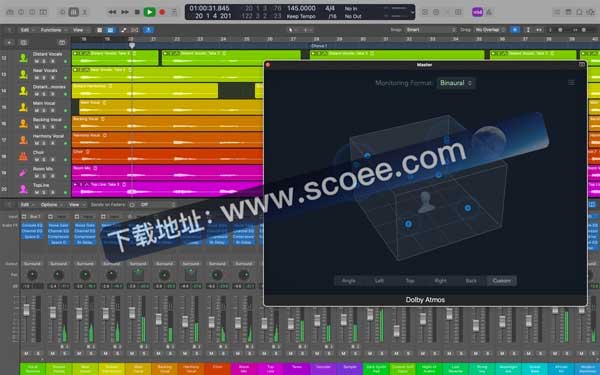Open the Snap Smart dropdown

point(430,29)
